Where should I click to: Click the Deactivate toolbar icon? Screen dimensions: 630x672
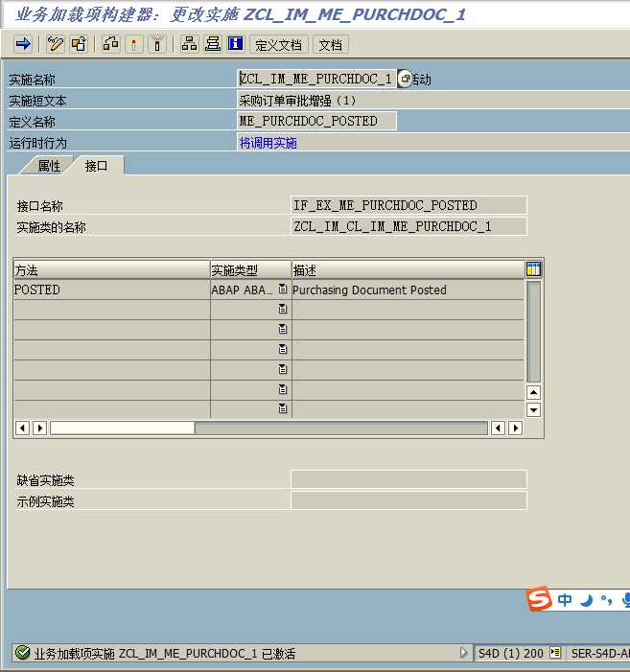[x=157, y=44]
